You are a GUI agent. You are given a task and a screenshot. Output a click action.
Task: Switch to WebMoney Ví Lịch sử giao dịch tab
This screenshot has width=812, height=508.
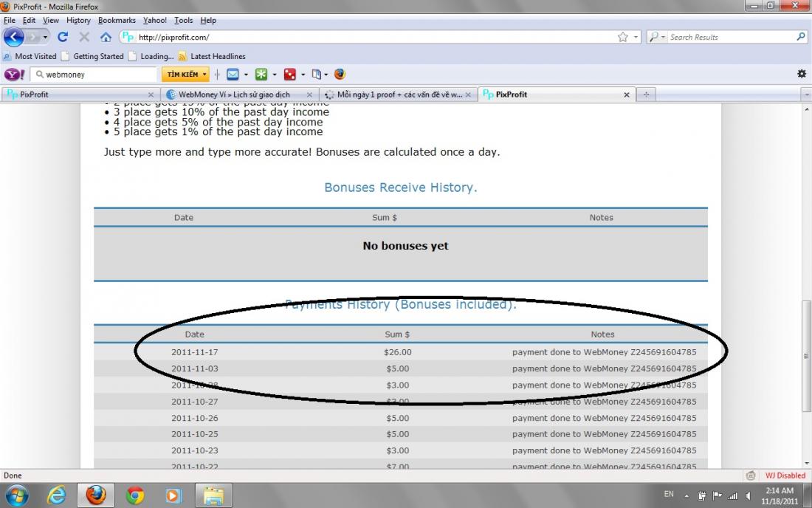tap(240, 95)
